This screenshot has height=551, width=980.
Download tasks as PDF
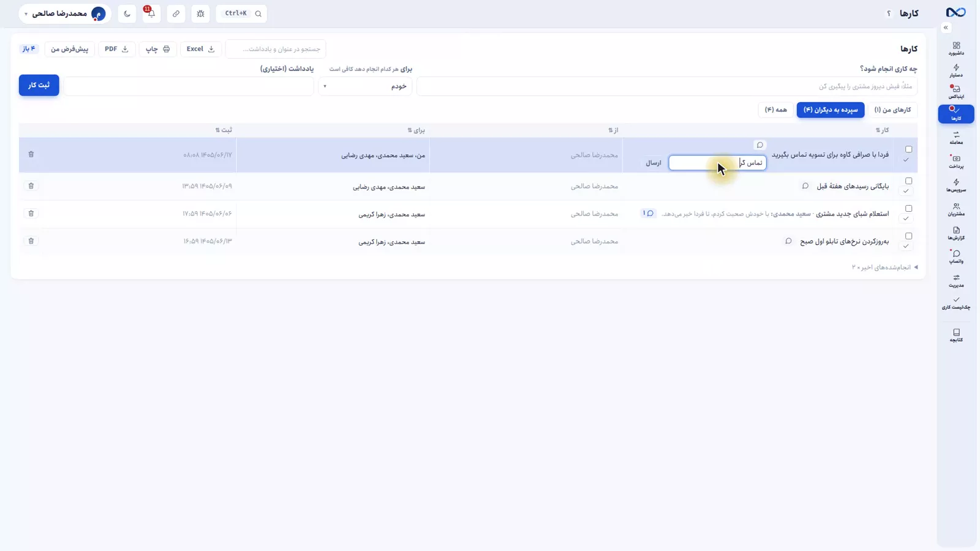pyautogui.click(x=116, y=49)
